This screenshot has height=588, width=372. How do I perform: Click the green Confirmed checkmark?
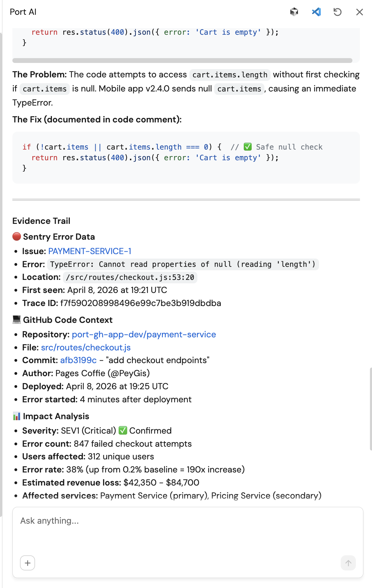pos(123,431)
